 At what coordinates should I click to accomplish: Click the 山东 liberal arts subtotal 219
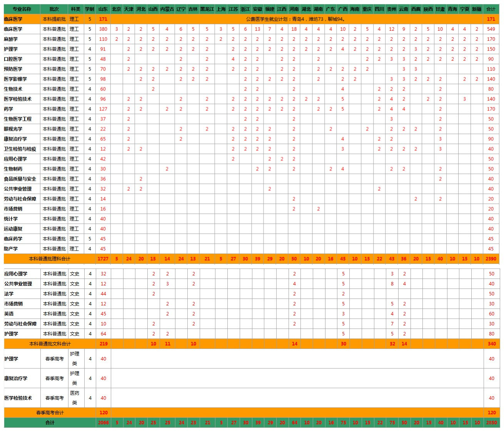tap(103, 344)
